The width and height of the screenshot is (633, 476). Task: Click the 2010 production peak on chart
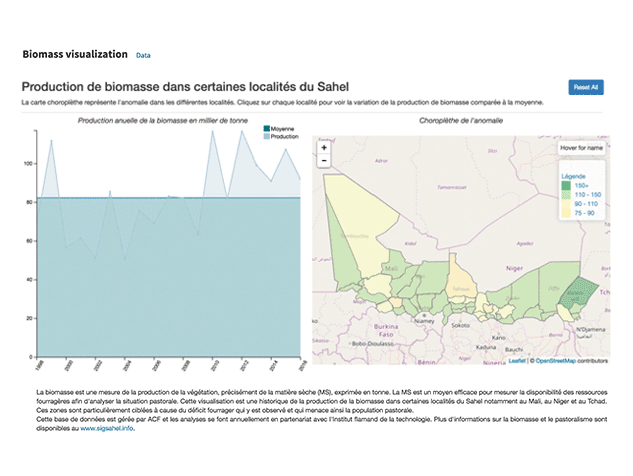(211, 131)
